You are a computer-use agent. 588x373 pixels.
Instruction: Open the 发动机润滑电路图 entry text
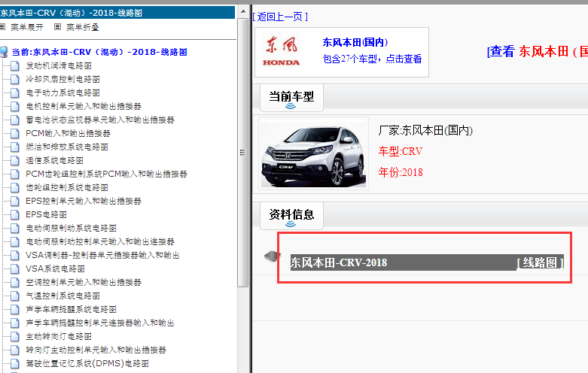click(59, 66)
